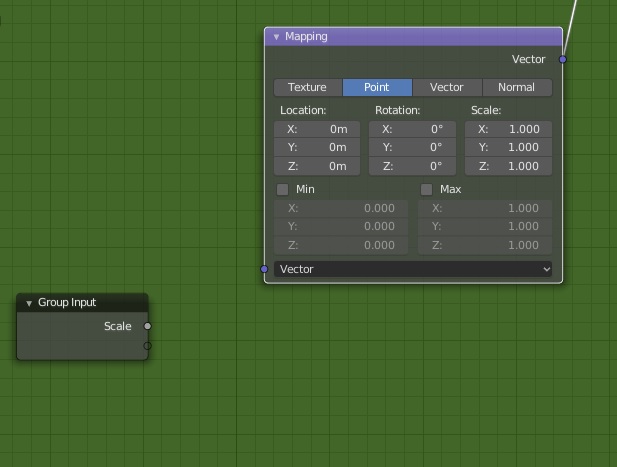Screen dimensions: 617x467
Task: Click the Scale Y field
Action: pyautogui.click(x=508, y=148)
